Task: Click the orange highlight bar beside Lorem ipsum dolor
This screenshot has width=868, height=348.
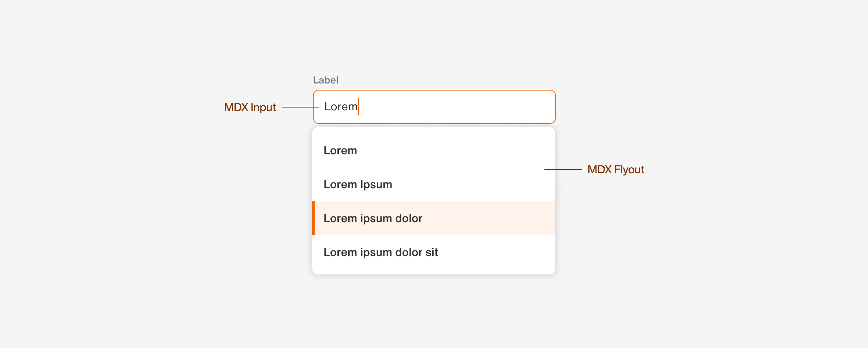Action: click(314, 218)
